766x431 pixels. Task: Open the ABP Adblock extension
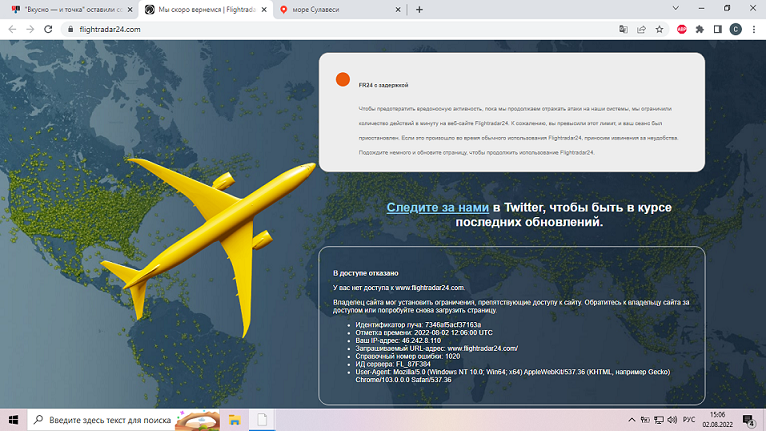(x=681, y=29)
